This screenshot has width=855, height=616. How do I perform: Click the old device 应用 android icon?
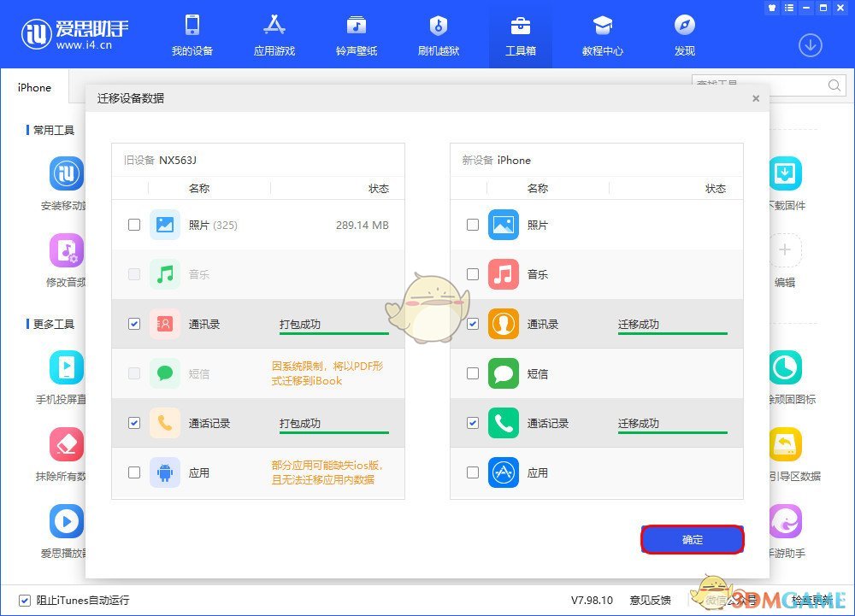coord(165,472)
